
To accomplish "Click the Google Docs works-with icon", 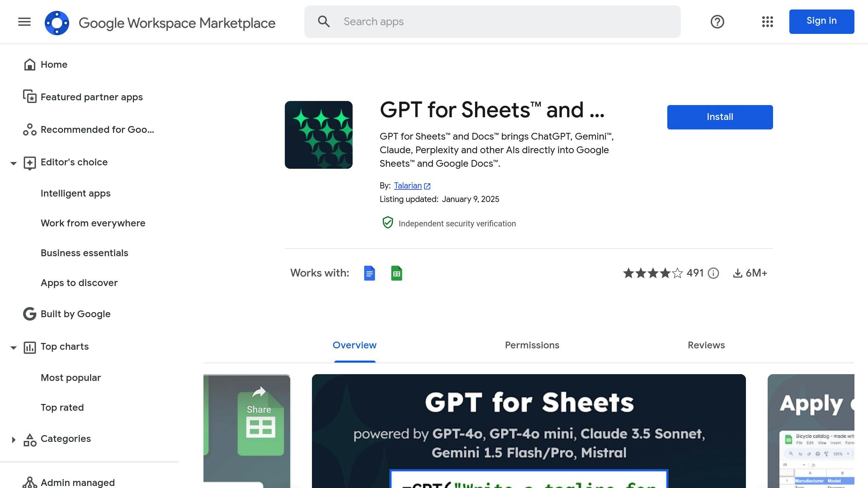I will click(x=369, y=273).
